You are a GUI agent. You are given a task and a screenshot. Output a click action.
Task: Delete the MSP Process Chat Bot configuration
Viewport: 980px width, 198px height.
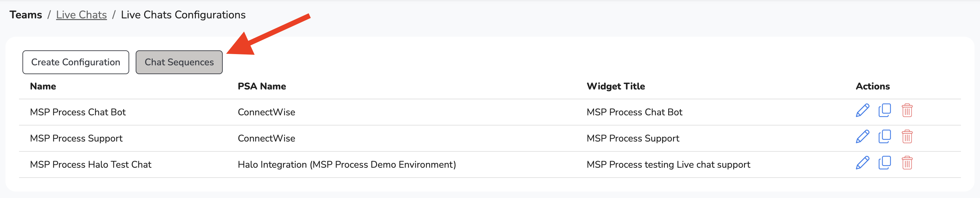[x=907, y=111]
